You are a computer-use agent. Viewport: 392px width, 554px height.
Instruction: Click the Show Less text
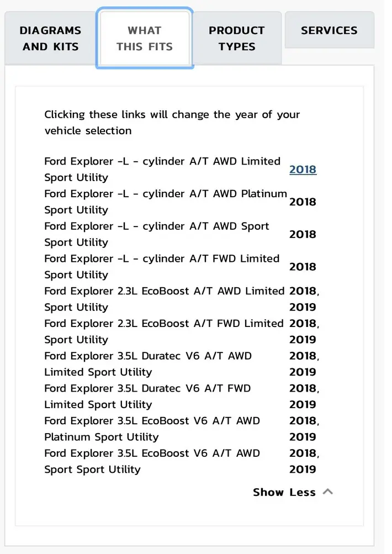[284, 492]
